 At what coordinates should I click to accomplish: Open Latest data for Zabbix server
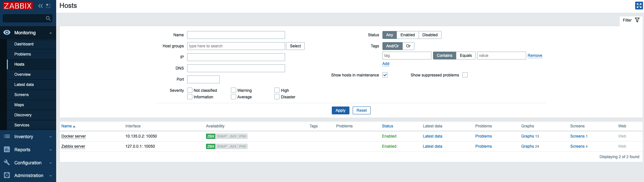tap(432, 146)
